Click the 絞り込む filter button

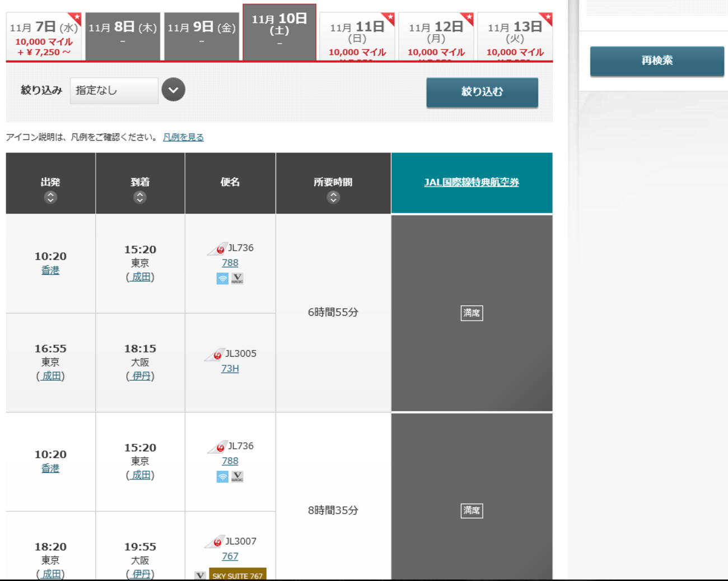[482, 92]
